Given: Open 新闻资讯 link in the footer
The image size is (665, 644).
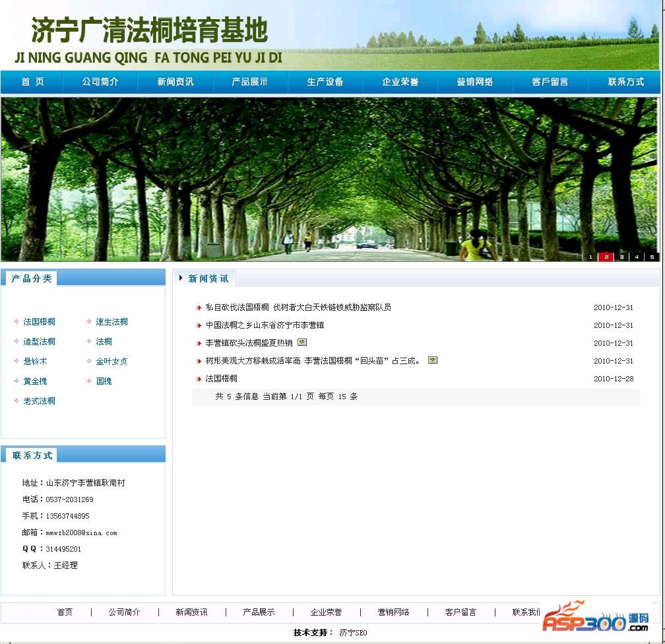Looking at the screenshot, I should tap(192, 612).
